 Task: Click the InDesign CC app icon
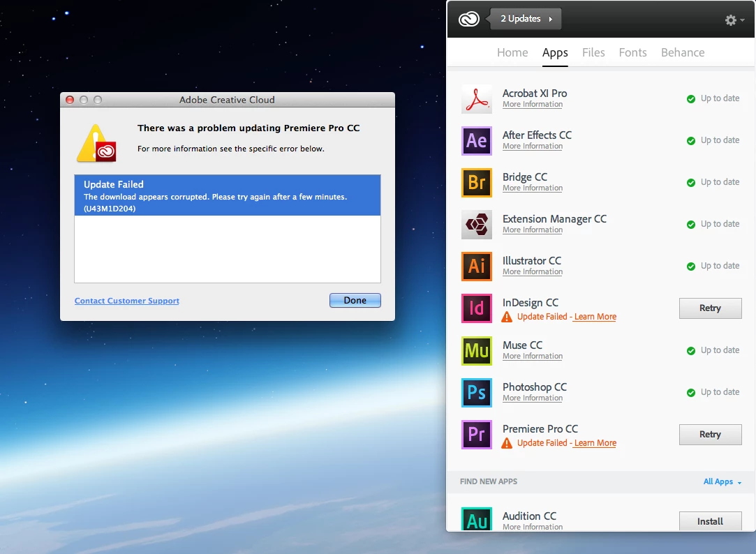tap(476, 308)
